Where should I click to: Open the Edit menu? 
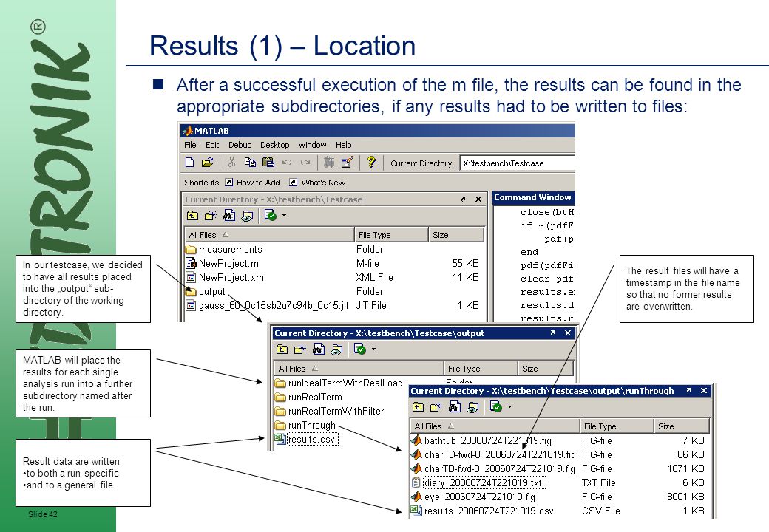[212, 145]
